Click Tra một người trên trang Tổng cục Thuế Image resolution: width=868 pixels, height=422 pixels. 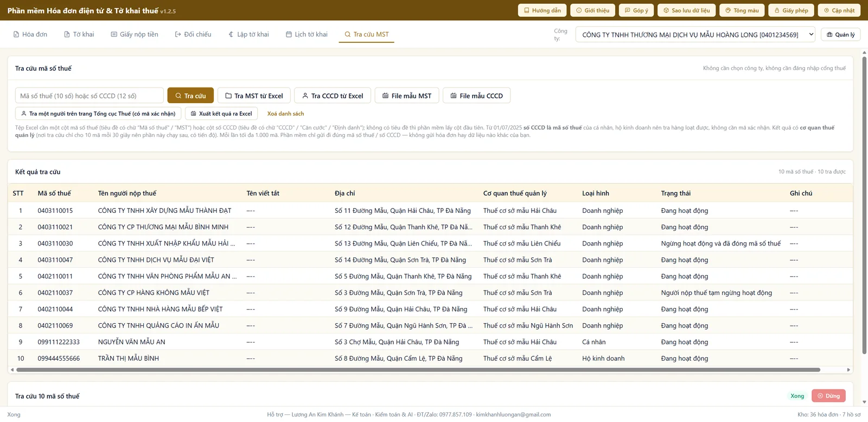pos(98,114)
